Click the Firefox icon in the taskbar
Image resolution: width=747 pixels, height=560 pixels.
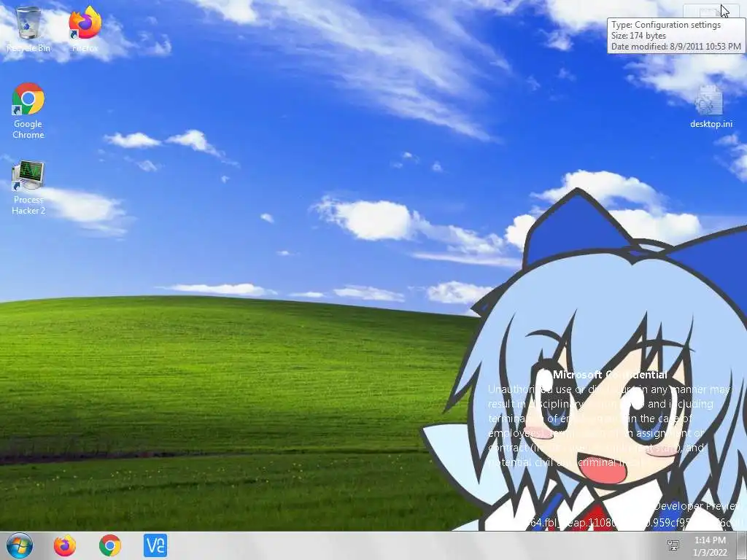point(65,545)
